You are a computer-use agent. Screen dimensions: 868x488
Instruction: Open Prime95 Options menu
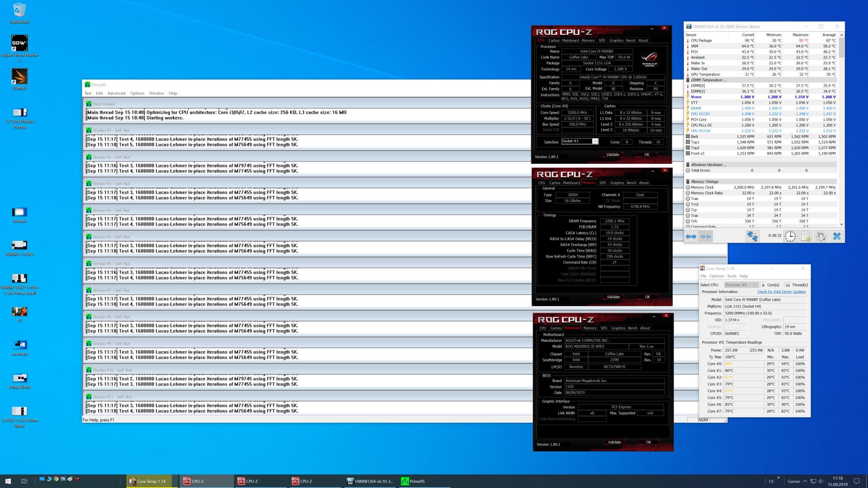[137, 93]
